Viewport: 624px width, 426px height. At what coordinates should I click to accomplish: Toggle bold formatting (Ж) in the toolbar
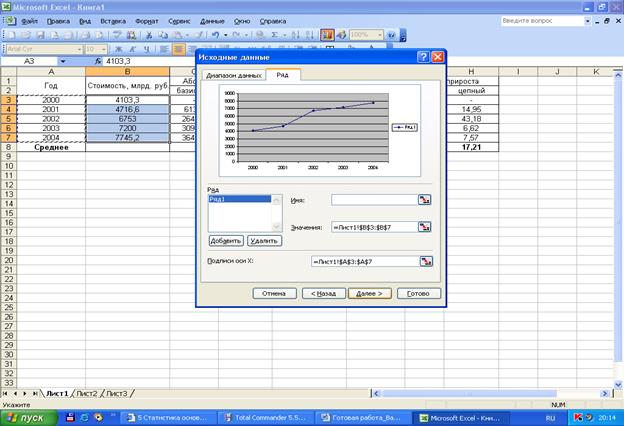(119, 48)
